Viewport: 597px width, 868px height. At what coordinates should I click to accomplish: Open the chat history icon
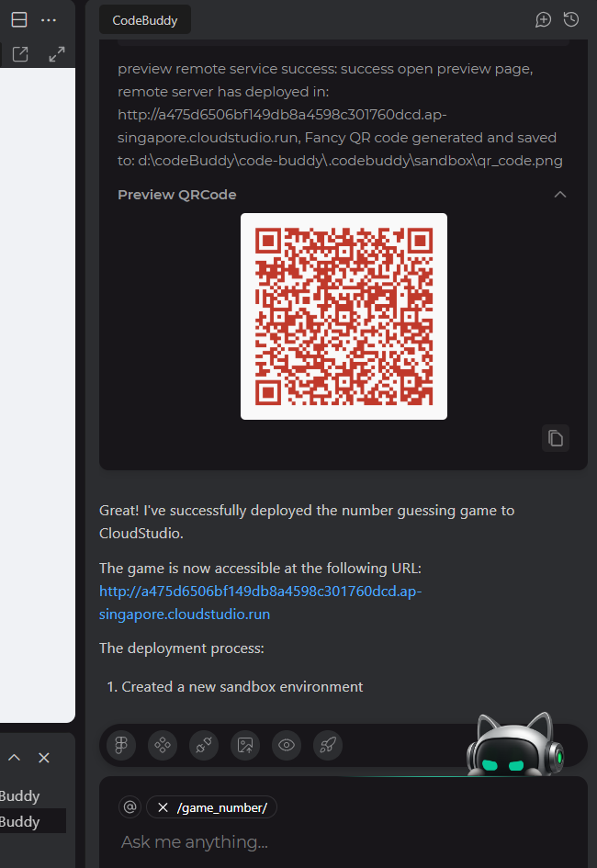pos(571,20)
